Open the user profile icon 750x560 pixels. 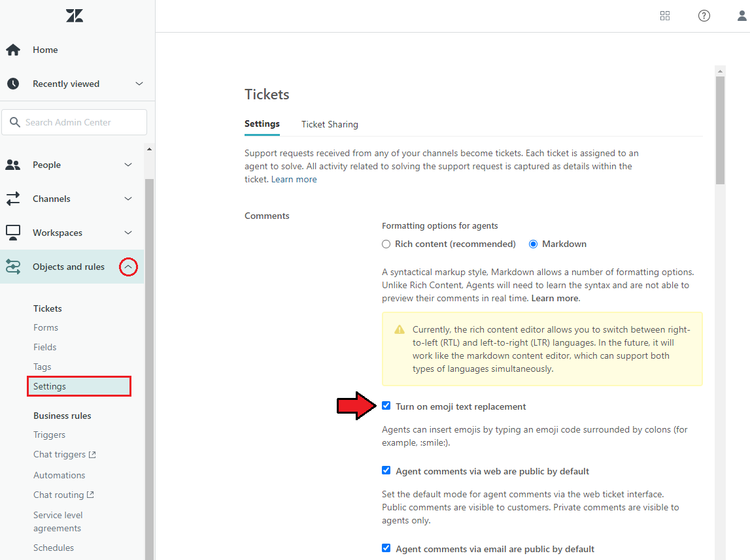[742, 16]
